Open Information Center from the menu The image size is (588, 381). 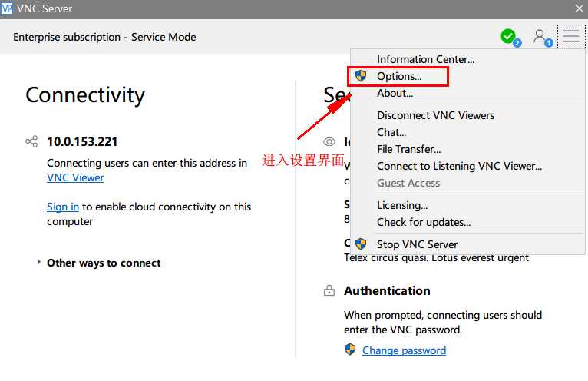(467, 59)
